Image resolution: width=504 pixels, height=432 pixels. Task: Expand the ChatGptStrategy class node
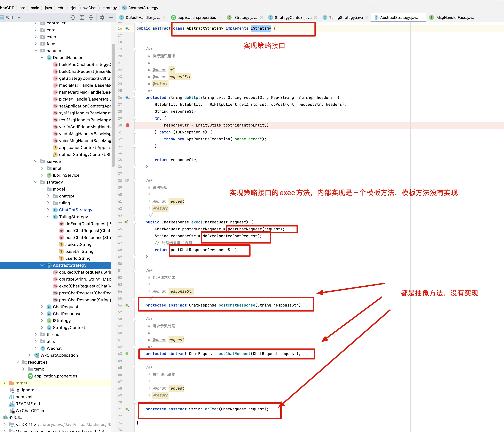coord(48,210)
